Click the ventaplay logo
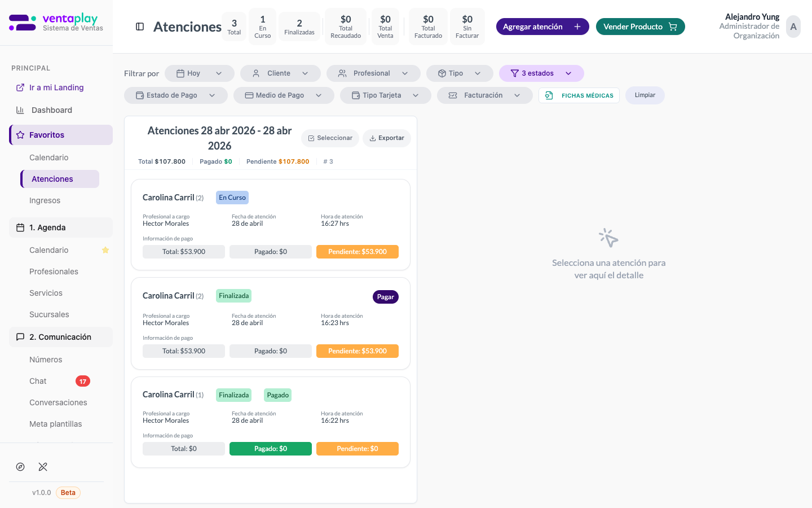The image size is (812, 508). pyautogui.click(x=56, y=23)
